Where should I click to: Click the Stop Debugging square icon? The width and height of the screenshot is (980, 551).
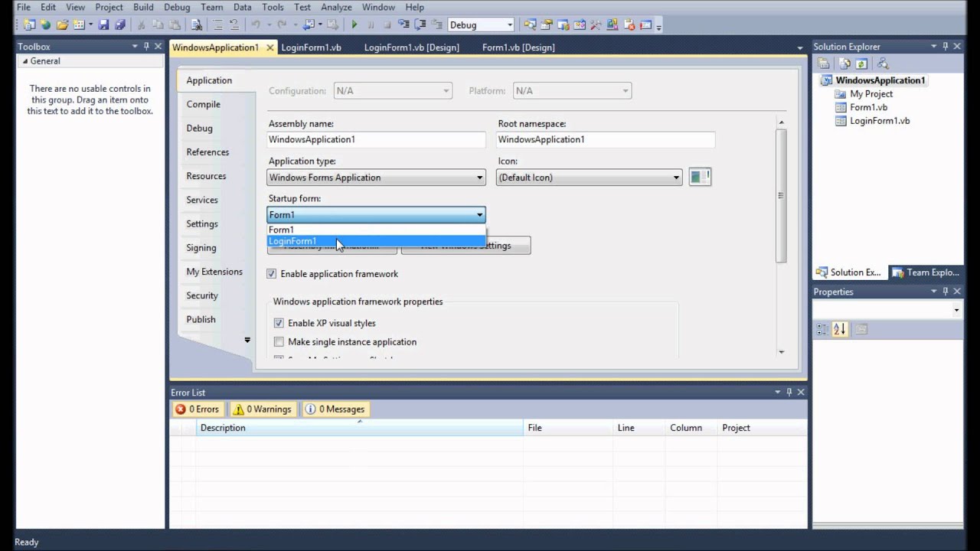click(x=387, y=24)
